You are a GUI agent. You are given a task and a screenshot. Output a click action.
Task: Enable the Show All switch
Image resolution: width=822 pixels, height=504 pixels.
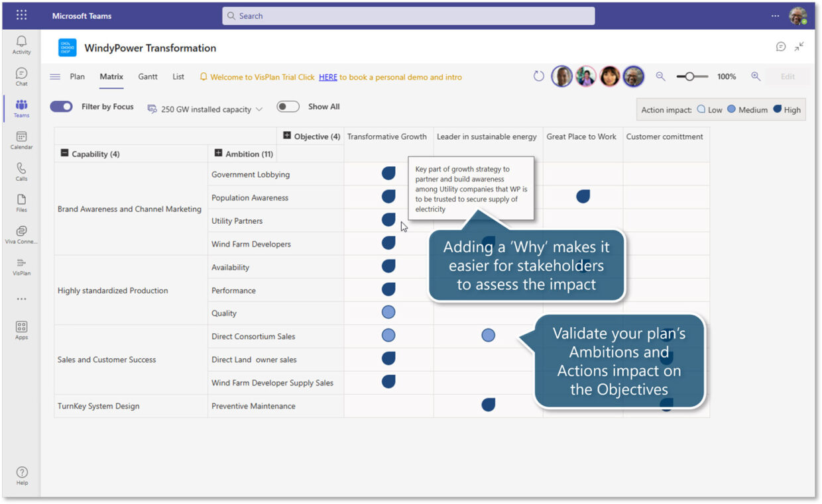[x=288, y=106]
